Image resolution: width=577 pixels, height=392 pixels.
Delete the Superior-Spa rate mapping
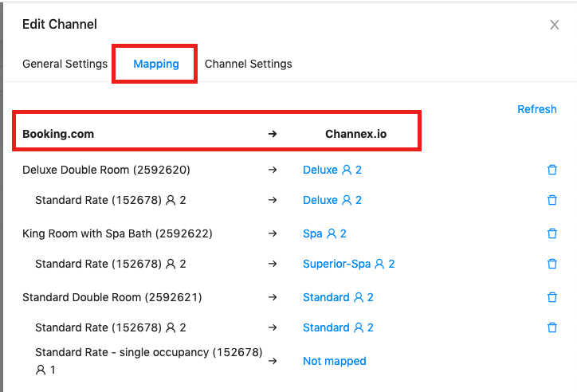tap(552, 264)
